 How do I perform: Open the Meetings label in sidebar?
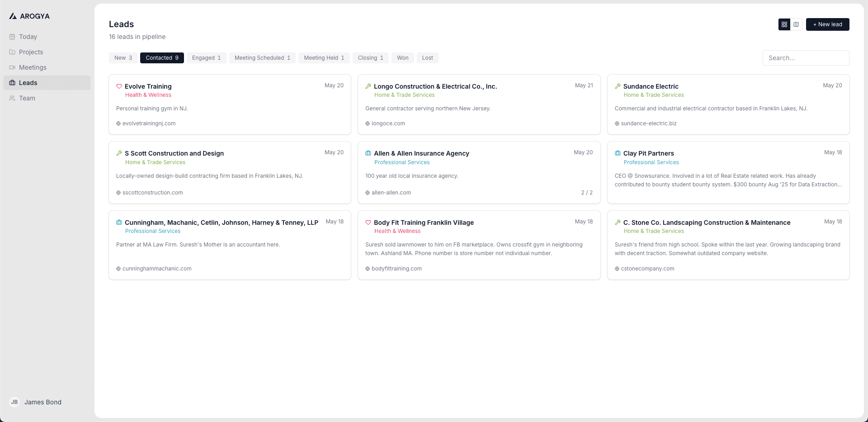(33, 67)
